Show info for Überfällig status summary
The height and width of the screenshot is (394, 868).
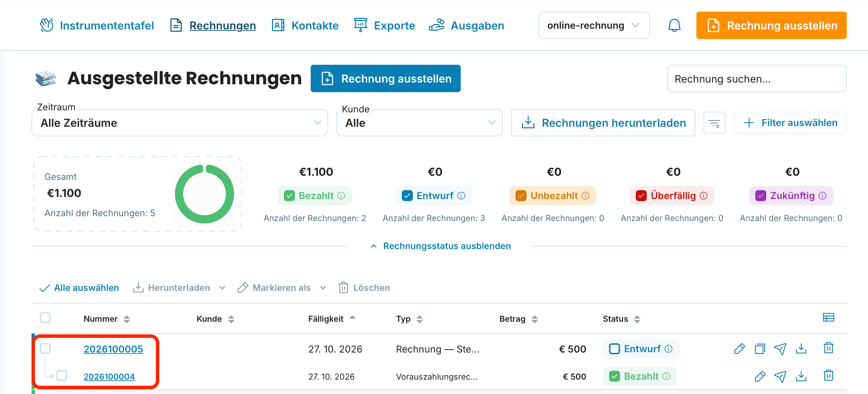[704, 196]
